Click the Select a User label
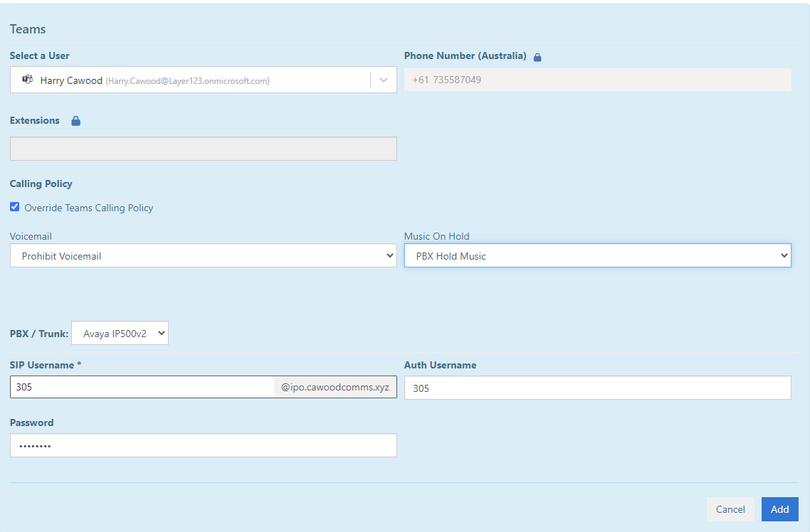Viewport: 810px width, 532px height. (x=39, y=55)
